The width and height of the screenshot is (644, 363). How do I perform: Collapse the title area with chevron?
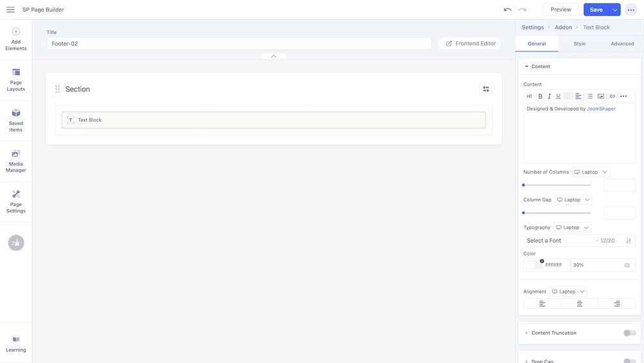(x=274, y=56)
